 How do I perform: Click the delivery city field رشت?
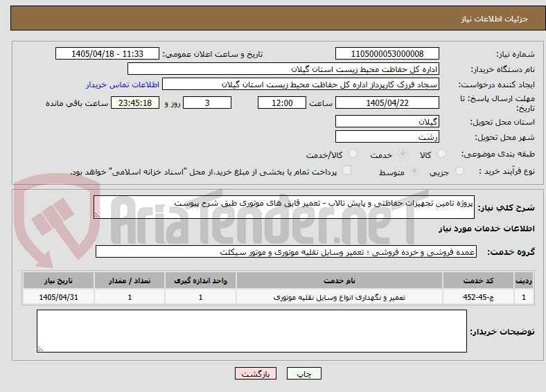387,136
